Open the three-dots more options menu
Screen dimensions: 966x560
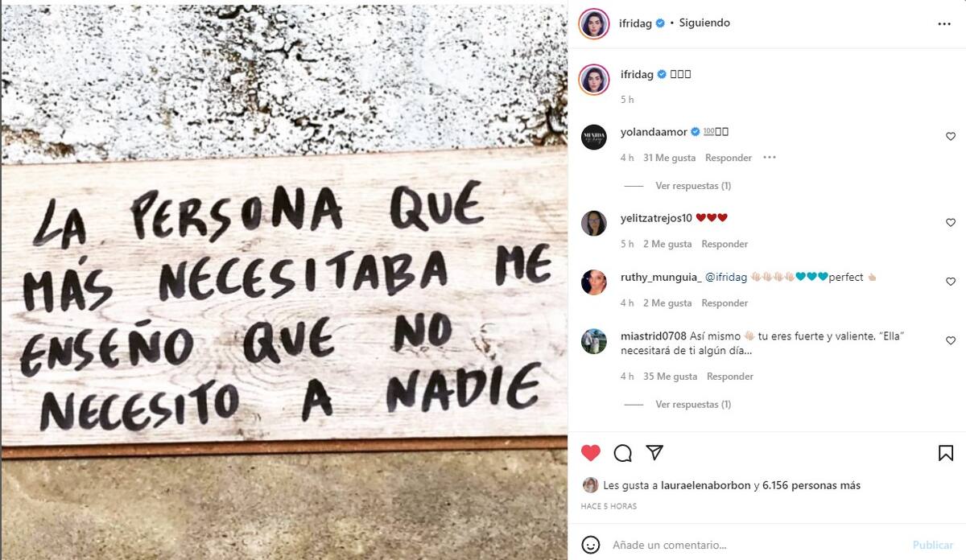944,24
